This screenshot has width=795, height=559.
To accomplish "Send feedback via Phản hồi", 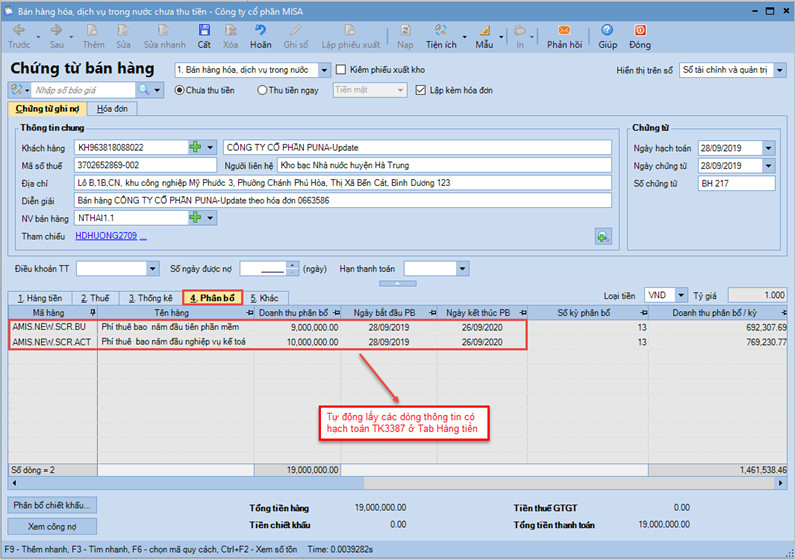I will coord(564,36).
